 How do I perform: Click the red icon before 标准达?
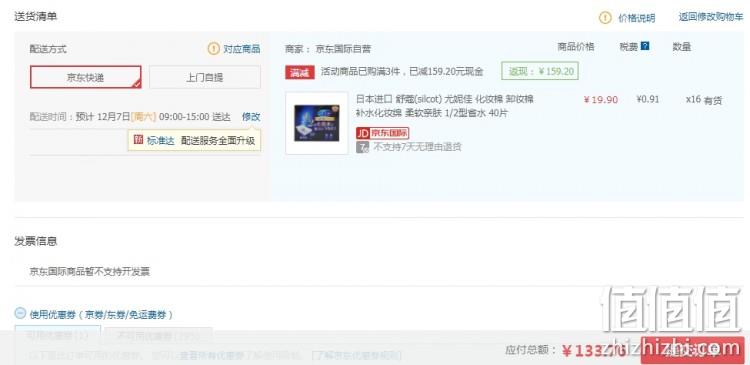(x=138, y=140)
